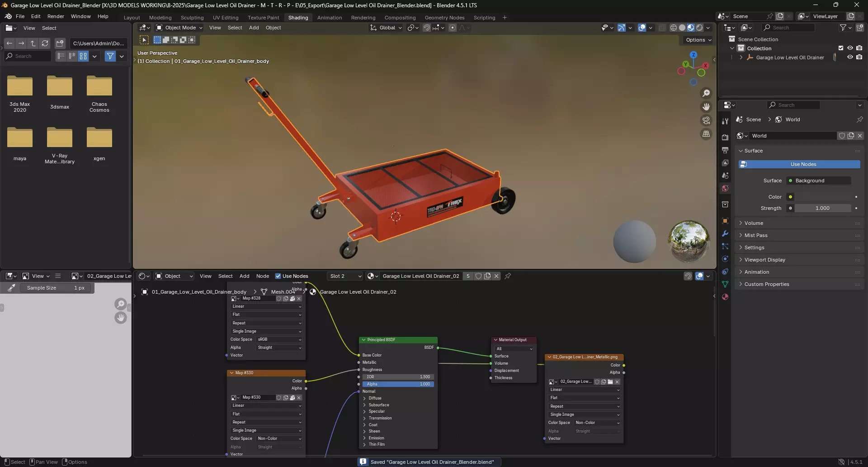Open the Chaos Cosmos folder
Viewport: 868px width, 467px height.
point(99,94)
